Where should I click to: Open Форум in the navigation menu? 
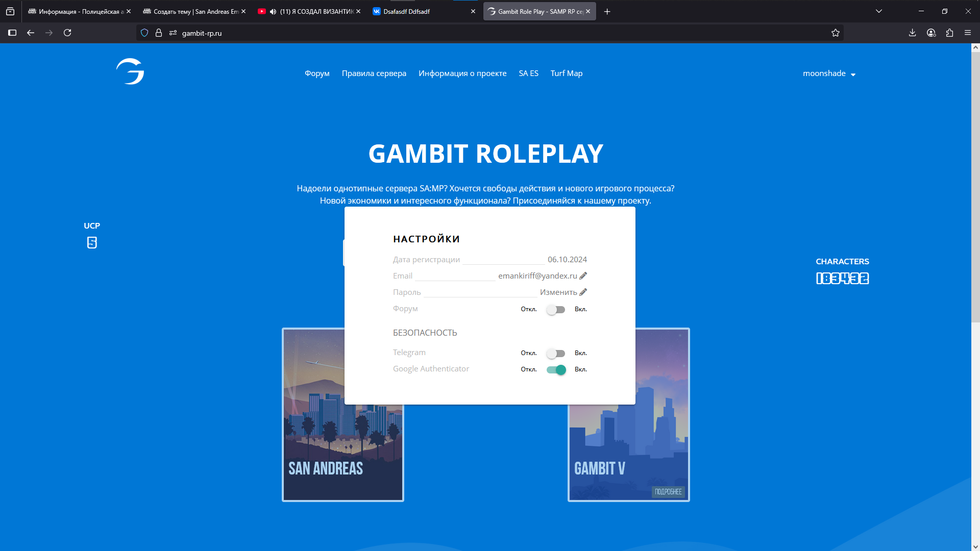pos(317,73)
